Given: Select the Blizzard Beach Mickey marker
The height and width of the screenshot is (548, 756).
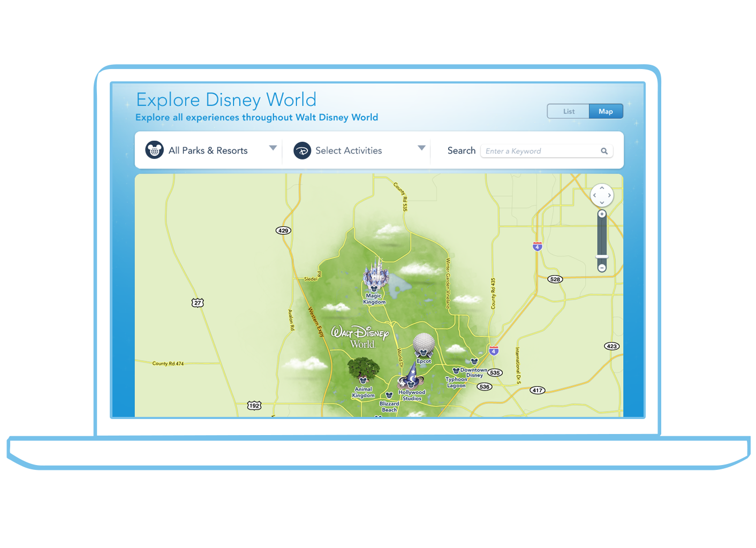Looking at the screenshot, I should tap(389, 395).
